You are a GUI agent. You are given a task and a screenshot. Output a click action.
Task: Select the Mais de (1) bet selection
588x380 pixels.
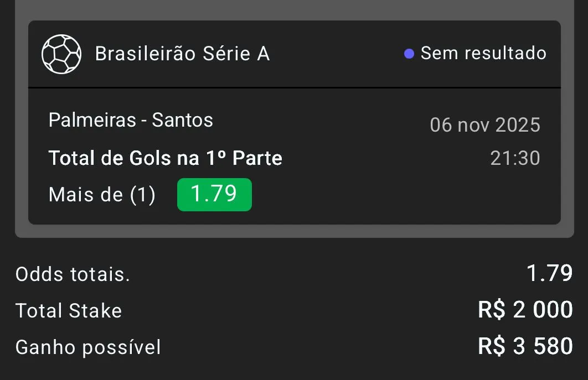click(102, 195)
